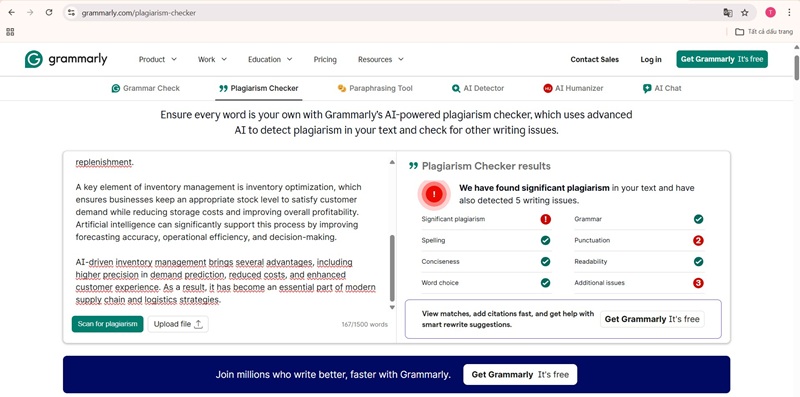Click the Punctuation label

click(x=592, y=240)
